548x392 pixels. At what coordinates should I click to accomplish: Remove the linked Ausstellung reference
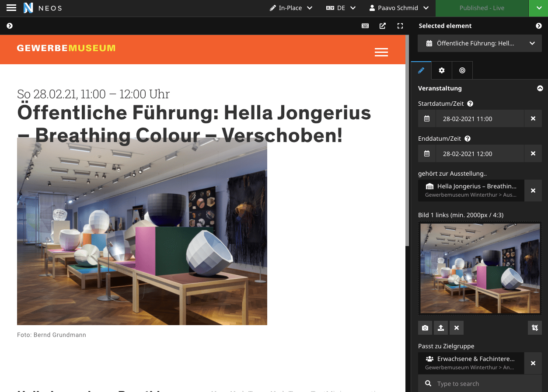click(x=533, y=191)
